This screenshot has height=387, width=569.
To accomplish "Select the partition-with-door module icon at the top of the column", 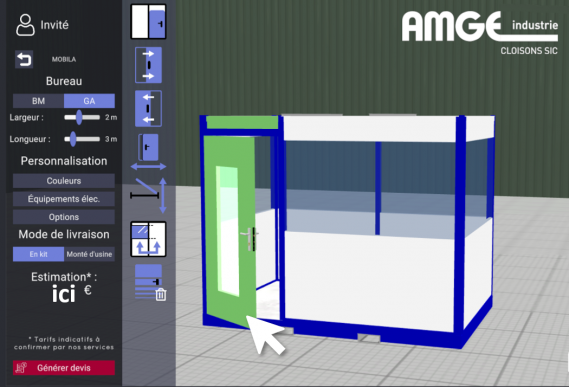I will click(x=148, y=22).
